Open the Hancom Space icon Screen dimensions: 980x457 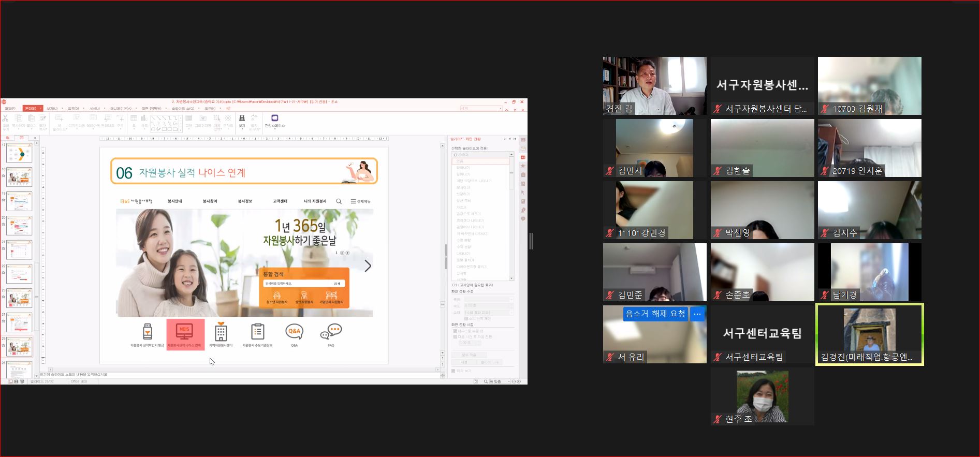tap(274, 118)
